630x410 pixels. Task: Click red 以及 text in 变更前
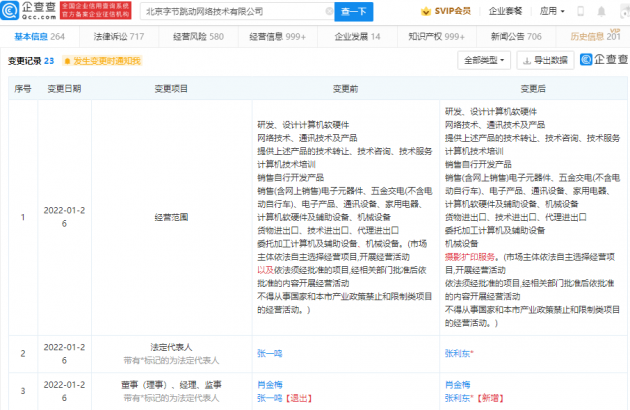[x=265, y=270]
